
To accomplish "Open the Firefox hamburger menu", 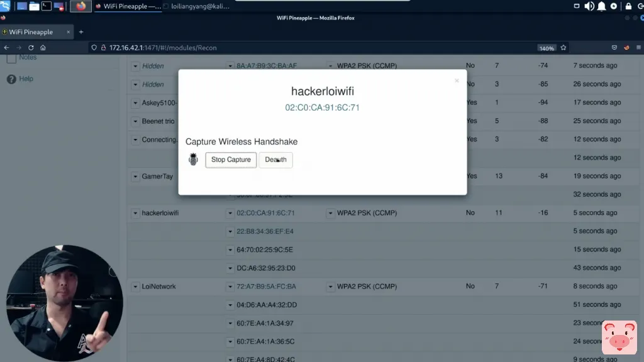I will pyautogui.click(x=638, y=48).
